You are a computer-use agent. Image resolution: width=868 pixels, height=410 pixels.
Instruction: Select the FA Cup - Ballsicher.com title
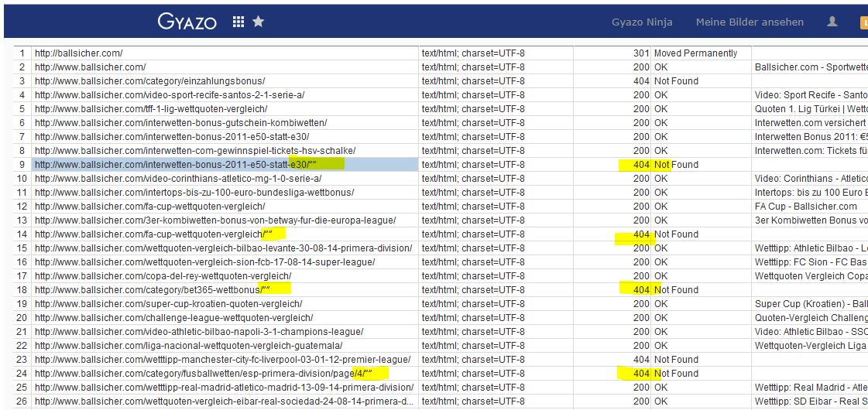(805, 207)
